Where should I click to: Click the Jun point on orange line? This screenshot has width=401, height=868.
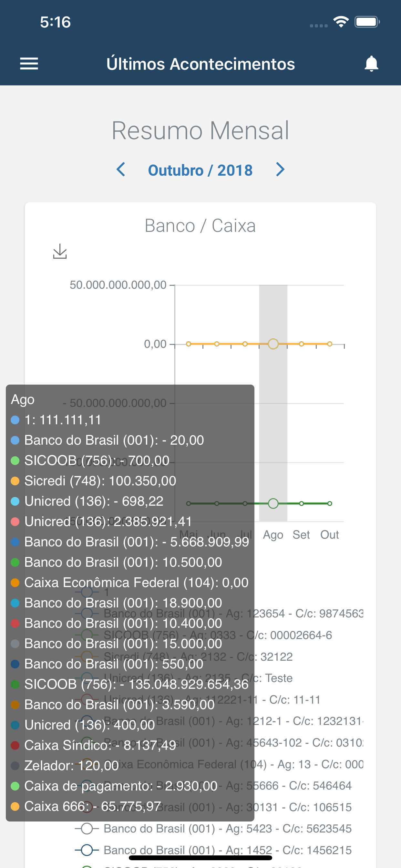tap(217, 344)
